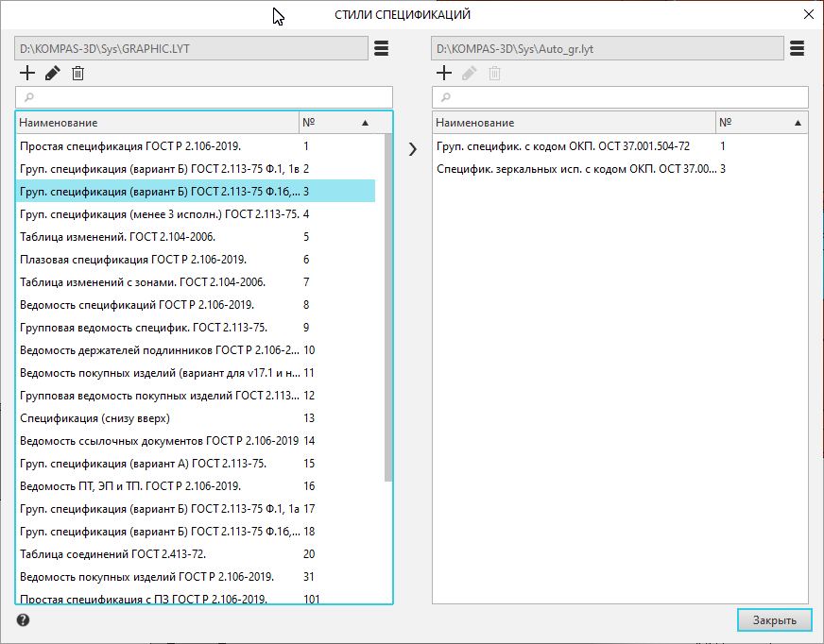Sort right list by № column arrow
Screen dimensions: 824x644
[x=798, y=123]
